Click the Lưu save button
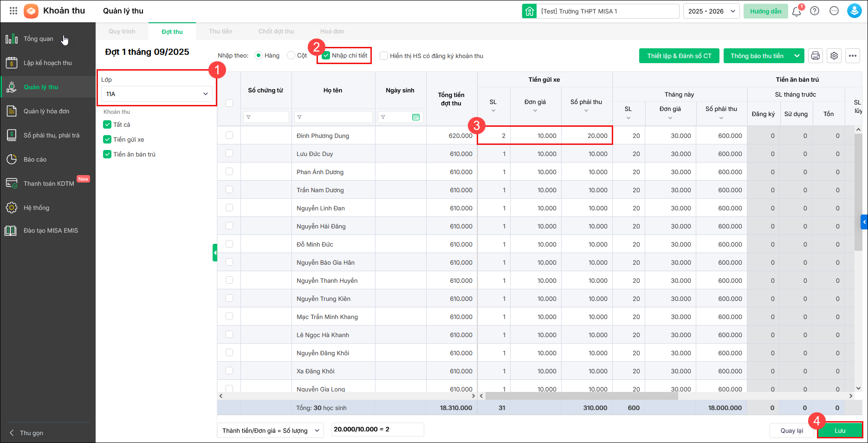The image size is (868, 443). (840, 430)
